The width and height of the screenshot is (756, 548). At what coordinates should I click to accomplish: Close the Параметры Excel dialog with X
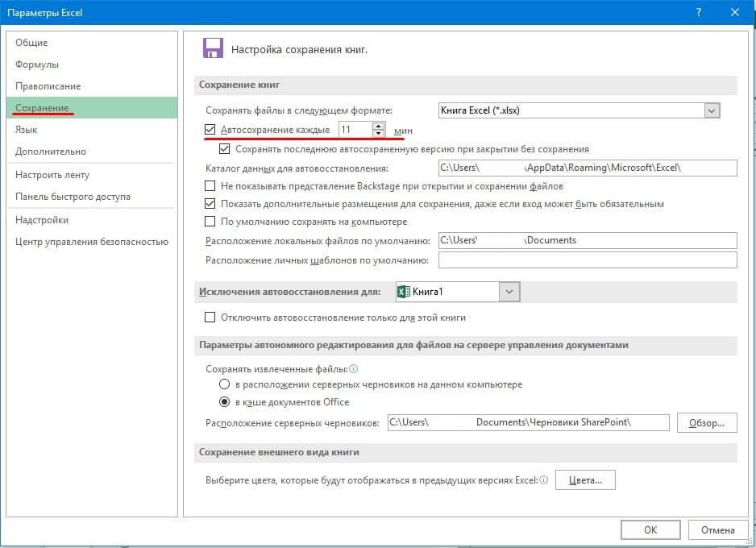point(735,12)
